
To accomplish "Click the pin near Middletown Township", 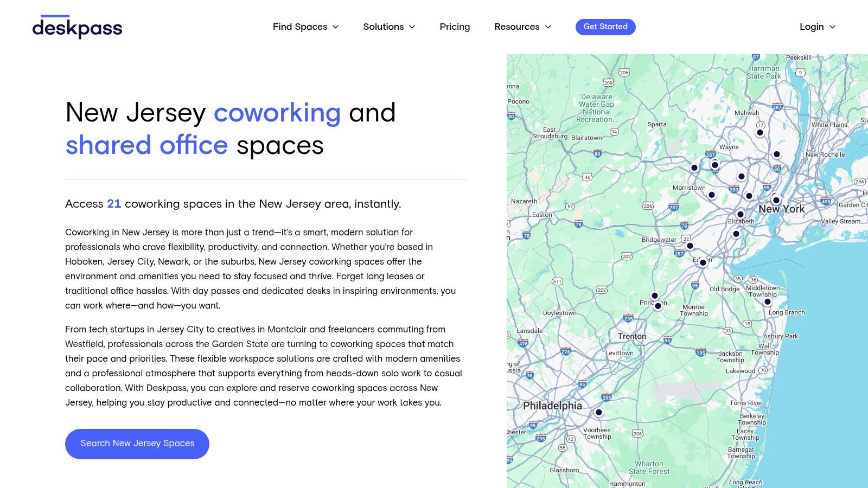I will [x=768, y=301].
